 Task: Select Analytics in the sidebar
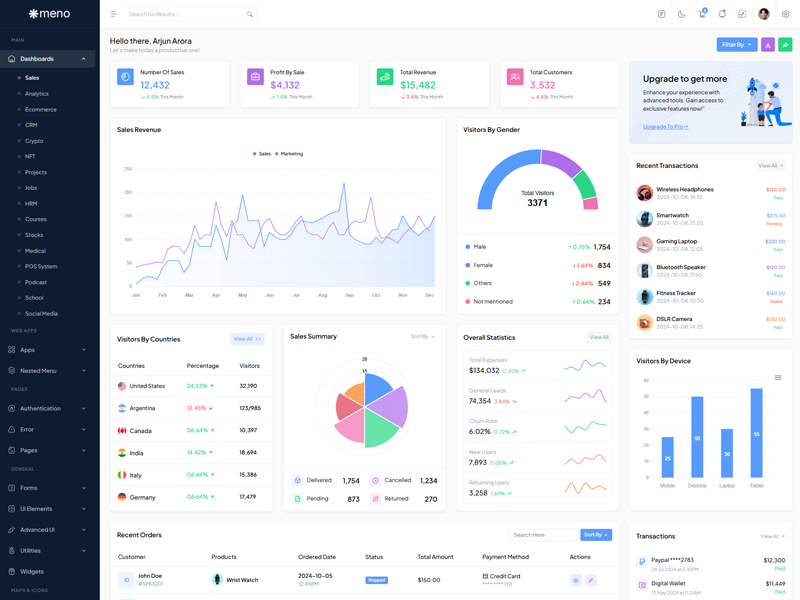36,94
